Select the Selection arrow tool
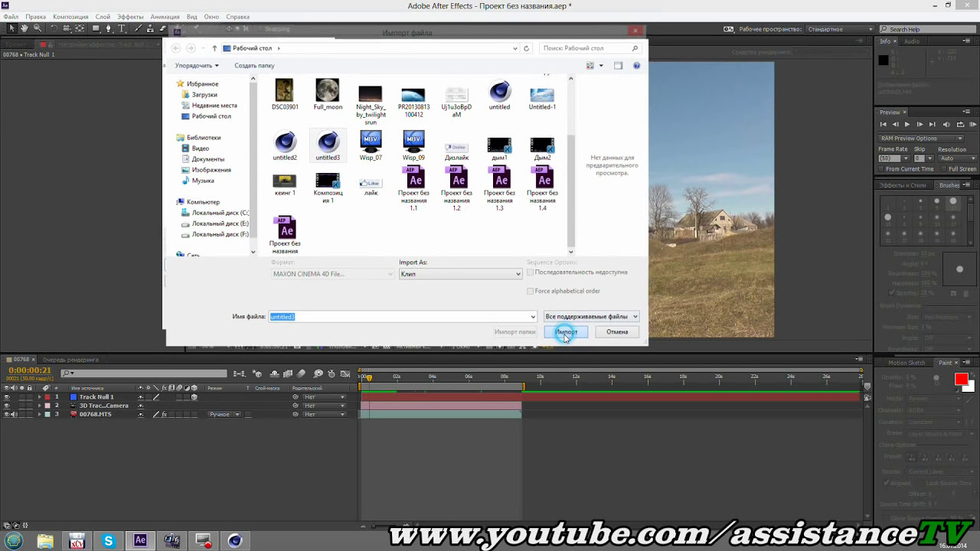The height and width of the screenshot is (551, 980). (11, 28)
